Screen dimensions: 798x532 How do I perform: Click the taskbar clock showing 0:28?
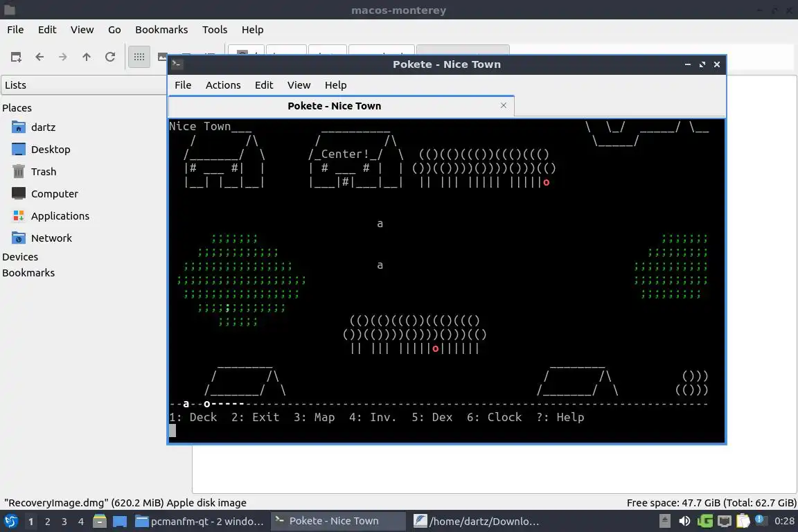(x=784, y=521)
